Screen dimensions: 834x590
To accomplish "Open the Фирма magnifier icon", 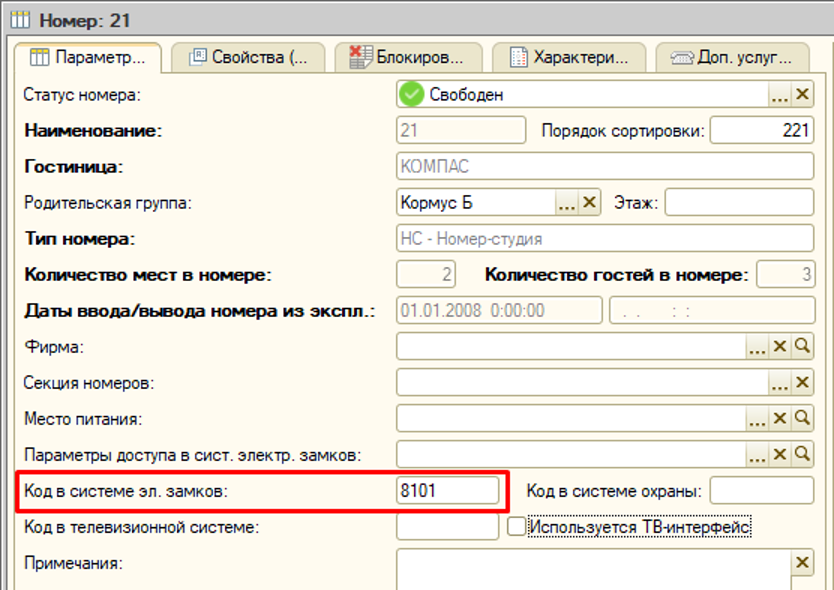I will pyautogui.click(x=802, y=347).
